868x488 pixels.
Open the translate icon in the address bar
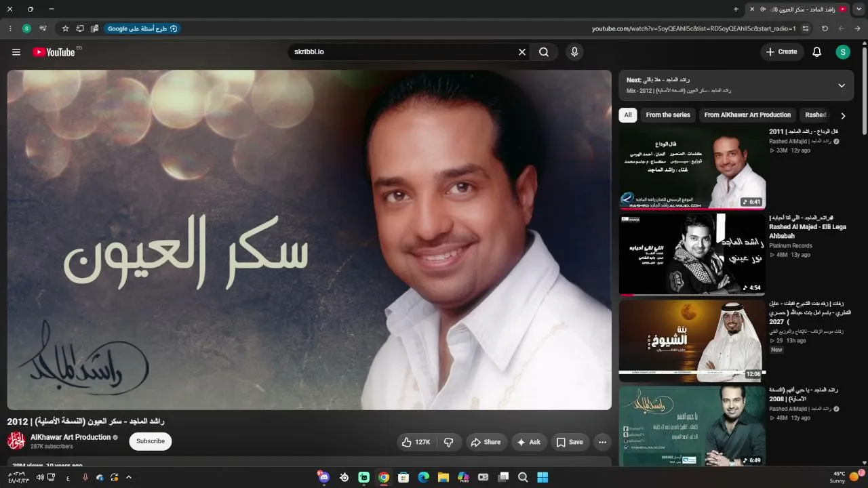(x=95, y=28)
